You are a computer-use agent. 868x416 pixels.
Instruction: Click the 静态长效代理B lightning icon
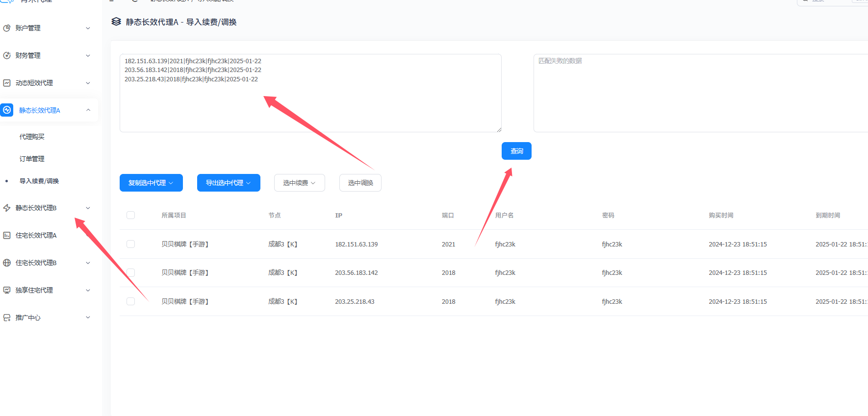coord(7,208)
